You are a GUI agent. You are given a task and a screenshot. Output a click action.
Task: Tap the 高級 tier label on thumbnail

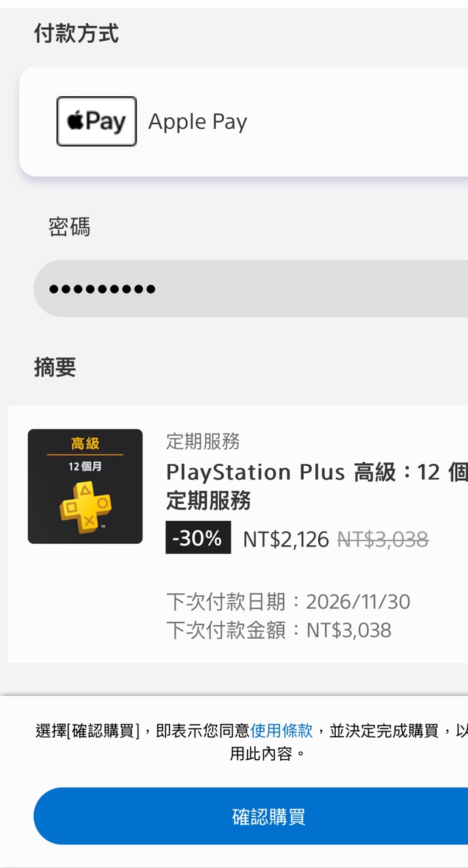click(x=85, y=443)
